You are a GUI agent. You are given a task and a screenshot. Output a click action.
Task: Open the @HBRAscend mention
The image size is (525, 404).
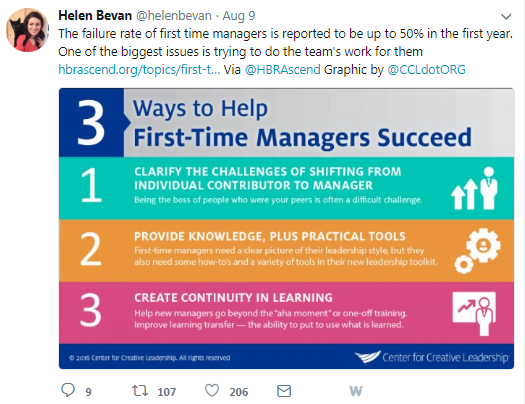(x=283, y=70)
